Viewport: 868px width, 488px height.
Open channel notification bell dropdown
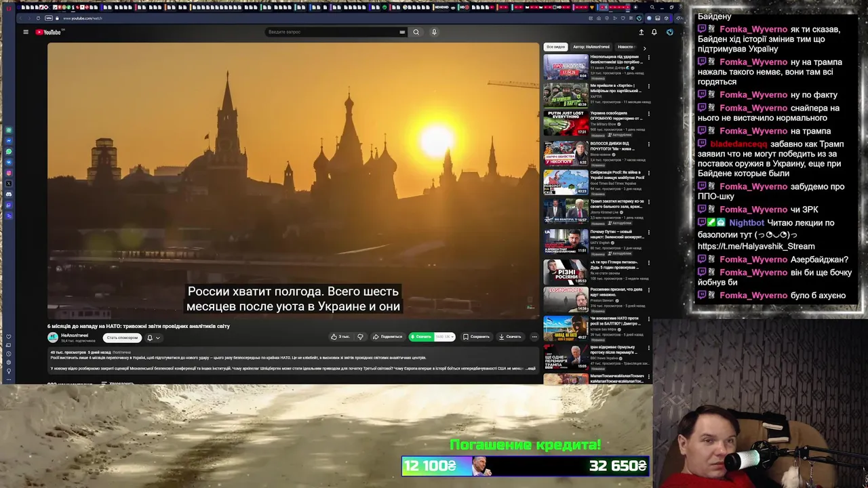click(x=154, y=338)
